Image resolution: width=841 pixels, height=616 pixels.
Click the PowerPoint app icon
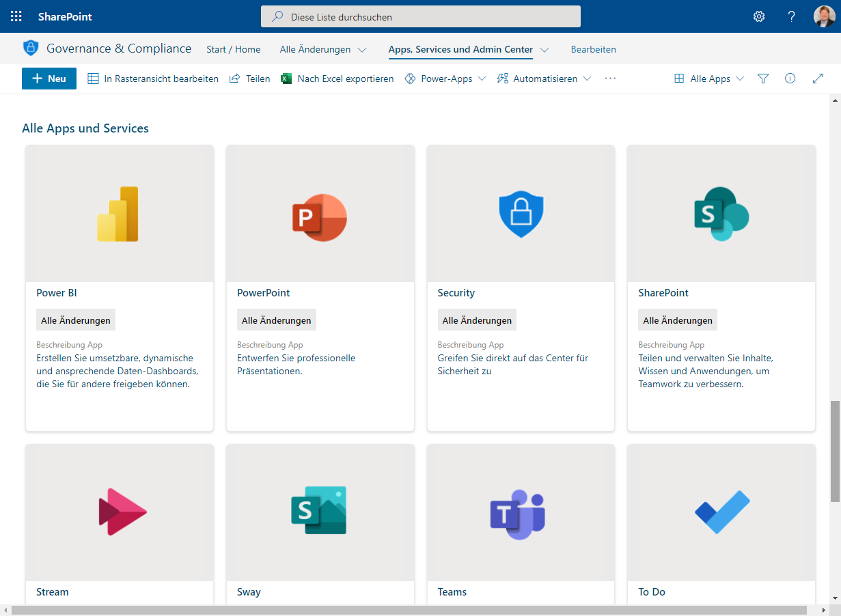[320, 218]
